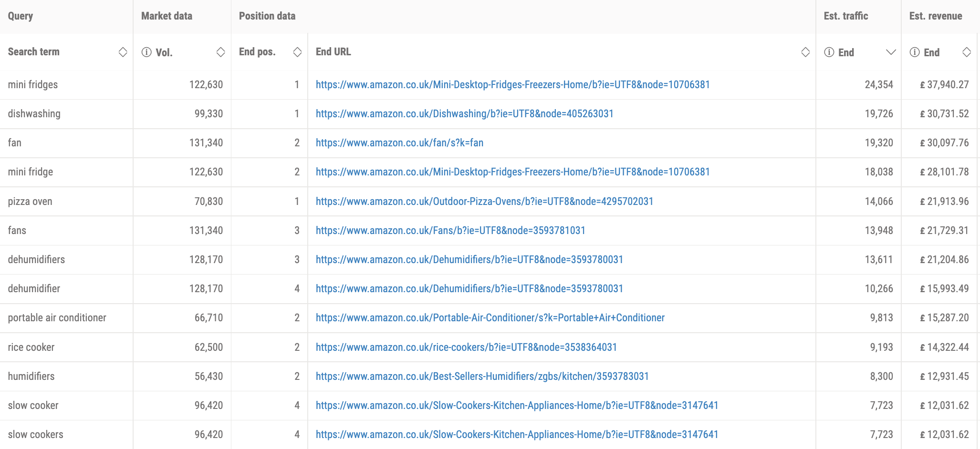Viewport: 980px width, 449px height.
Task: Open the Portable-Air-Conditioner URL
Action: (x=490, y=318)
